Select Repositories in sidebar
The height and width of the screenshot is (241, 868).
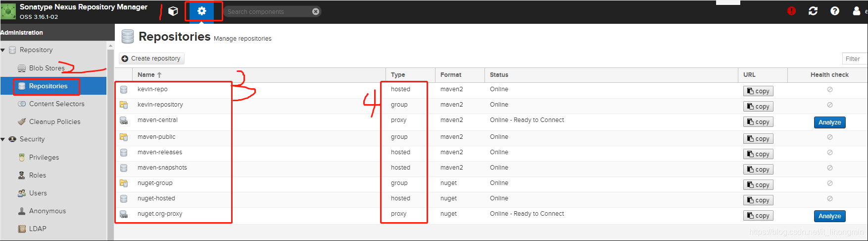(48, 86)
